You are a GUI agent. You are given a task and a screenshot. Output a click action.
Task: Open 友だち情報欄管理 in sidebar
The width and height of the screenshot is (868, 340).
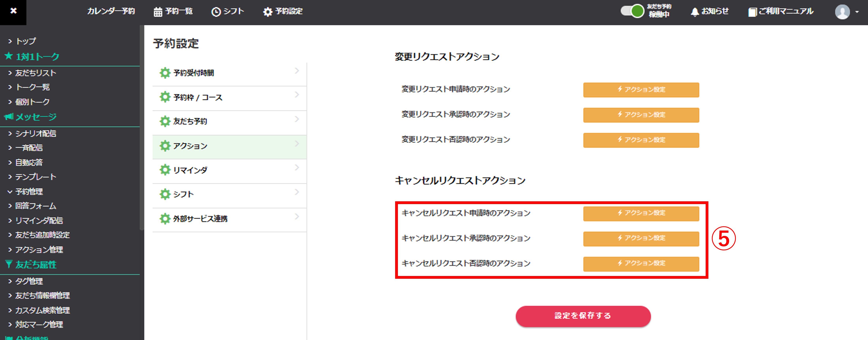coord(42,296)
